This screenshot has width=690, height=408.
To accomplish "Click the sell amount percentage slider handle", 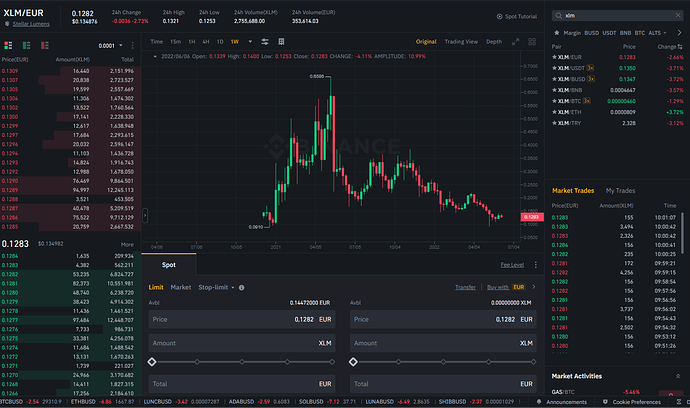I will click(353, 362).
